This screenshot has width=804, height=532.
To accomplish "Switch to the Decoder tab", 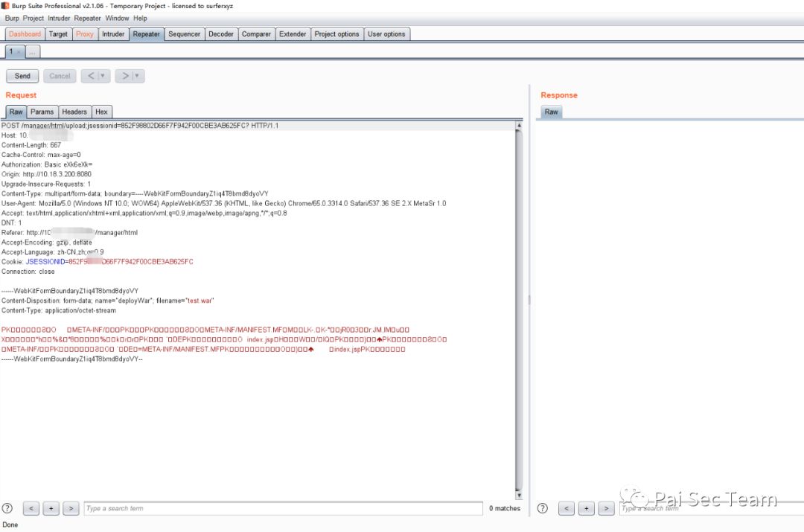I will click(x=221, y=33).
